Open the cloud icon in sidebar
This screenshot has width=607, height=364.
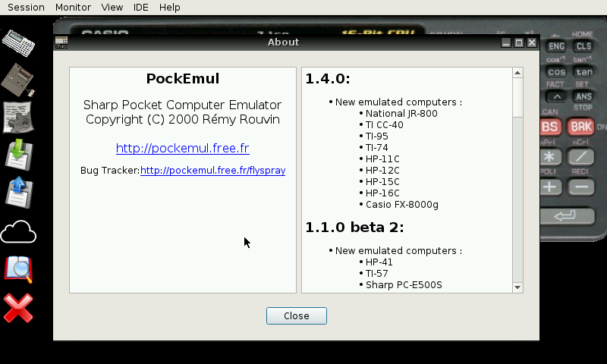(x=18, y=232)
